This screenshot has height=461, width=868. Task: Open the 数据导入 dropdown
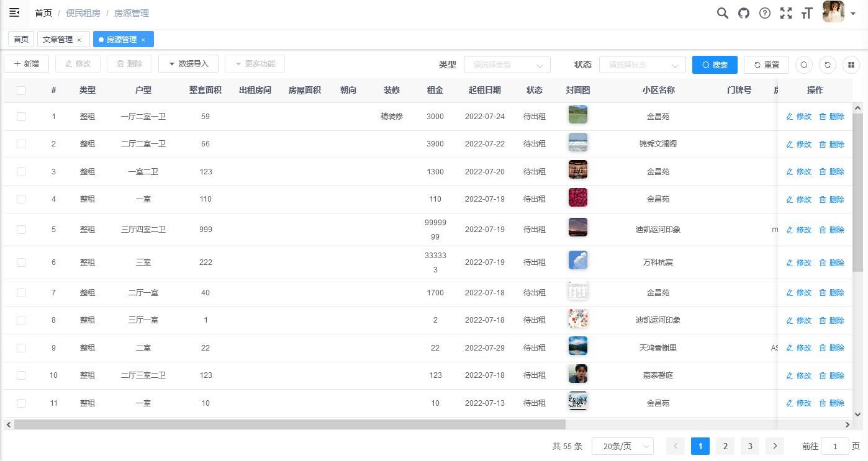click(188, 64)
